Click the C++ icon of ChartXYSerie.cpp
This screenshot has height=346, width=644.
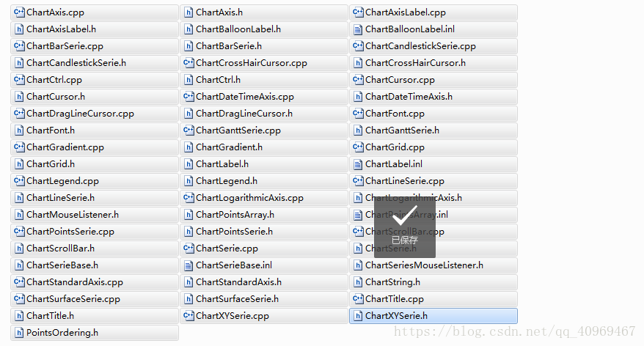188,316
